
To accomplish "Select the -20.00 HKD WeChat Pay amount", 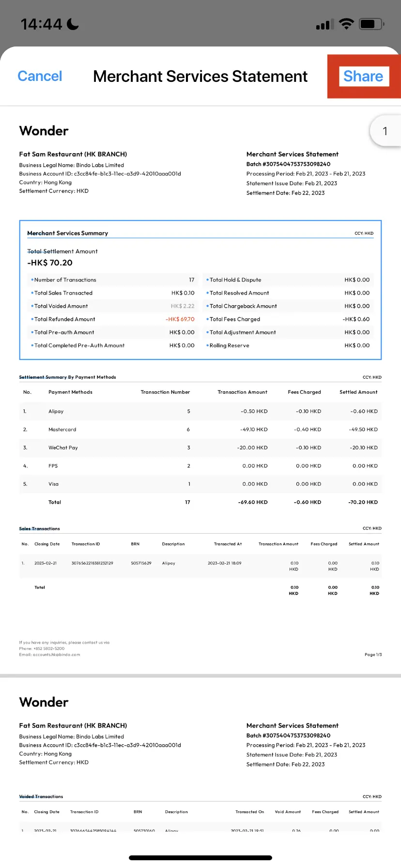I will [252, 448].
